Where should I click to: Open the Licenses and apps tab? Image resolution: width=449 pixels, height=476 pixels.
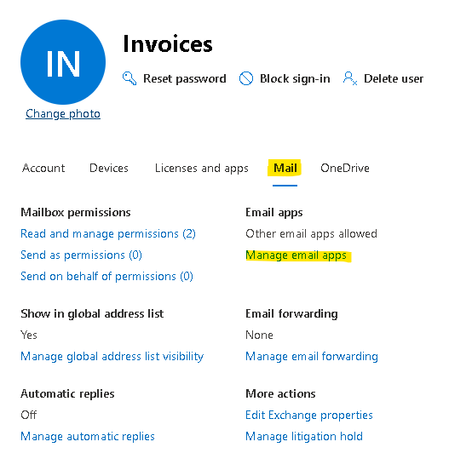click(x=202, y=169)
